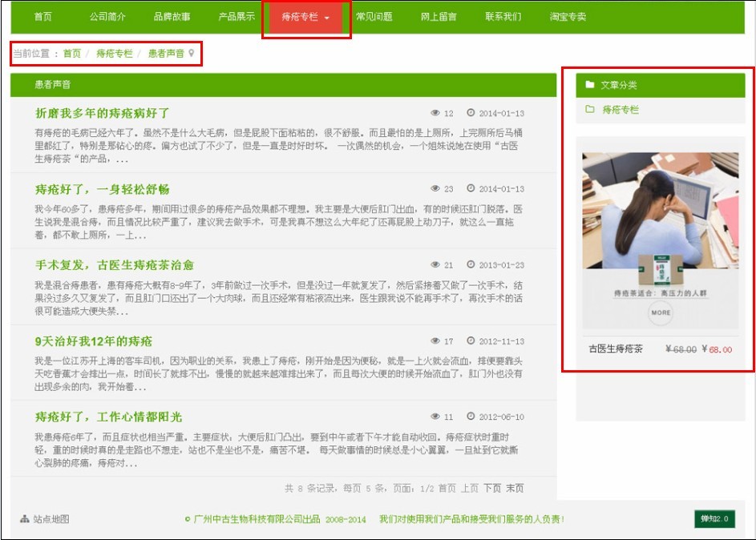Open the 站点地图 footer link
This screenshot has width=756, height=540.
click(x=51, y=519)
